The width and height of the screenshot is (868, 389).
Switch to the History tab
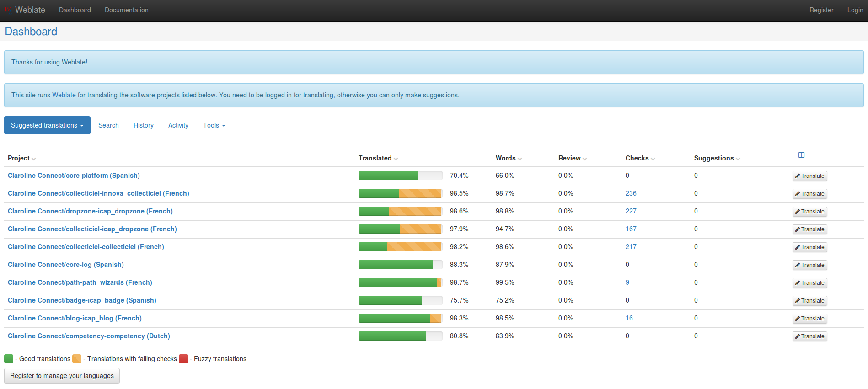tap(144, 125)
